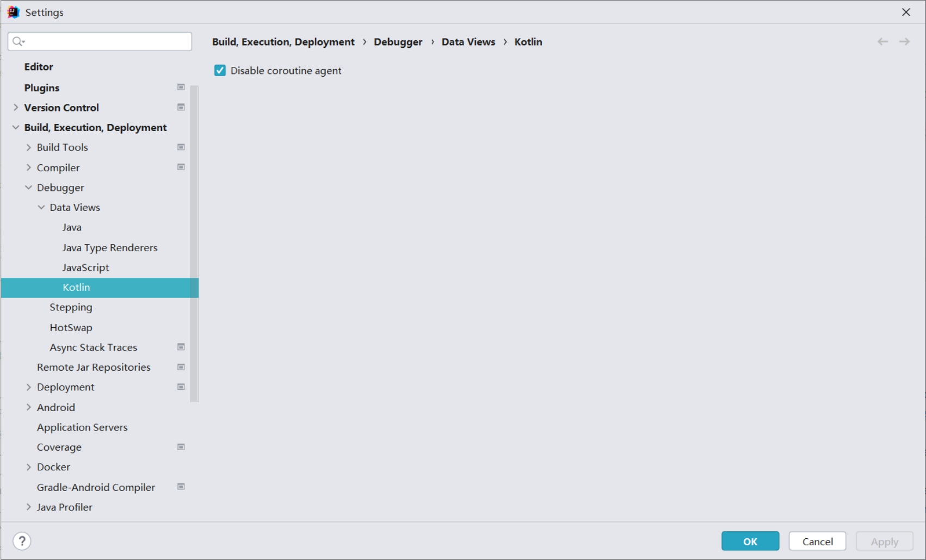Image resolution: width=926 pixels, height=560 pixels.
Task: Expand the Android node
Action: tap(28, 407)
